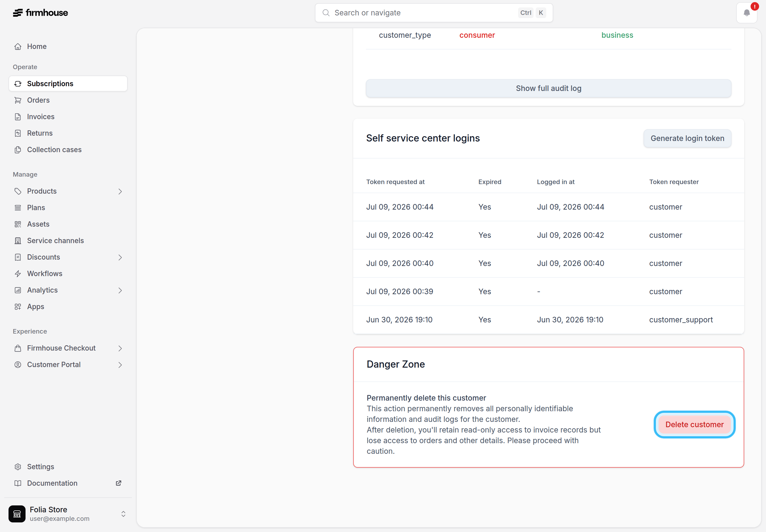Click the Home house icon
The height and width of the screenshot is (532, 766).
coord(18,46)
